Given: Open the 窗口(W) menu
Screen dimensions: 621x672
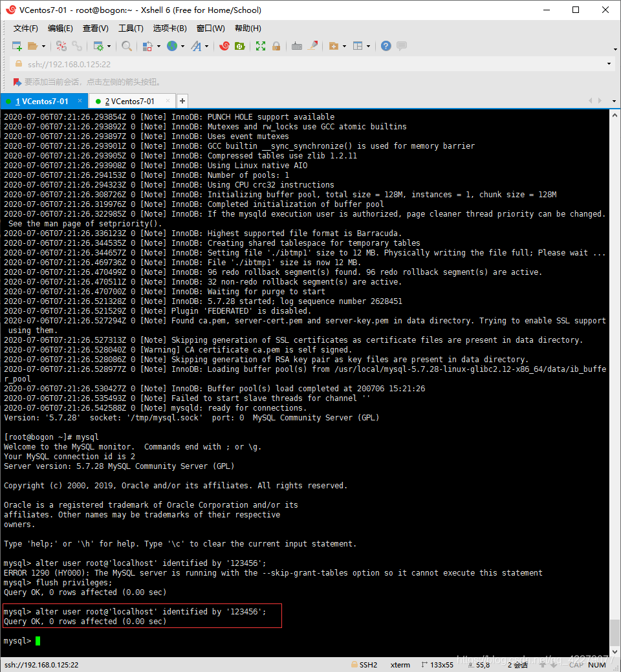Looking at the screenshot, I should pyautogui.click(x=210, y=28).
